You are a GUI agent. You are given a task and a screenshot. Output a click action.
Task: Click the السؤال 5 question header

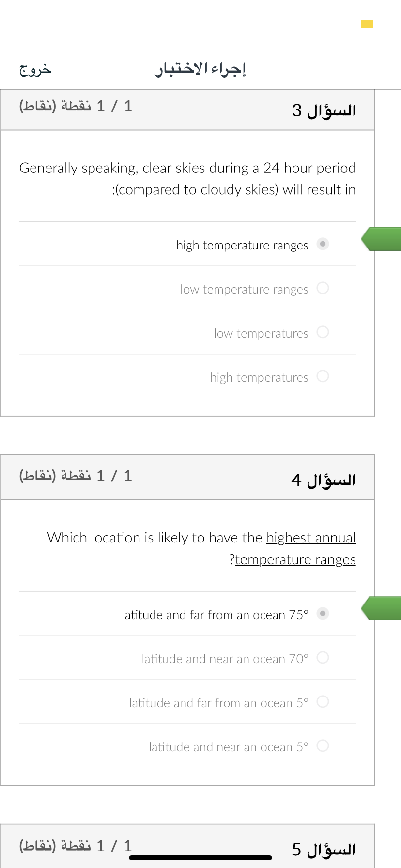click(324, 850)
